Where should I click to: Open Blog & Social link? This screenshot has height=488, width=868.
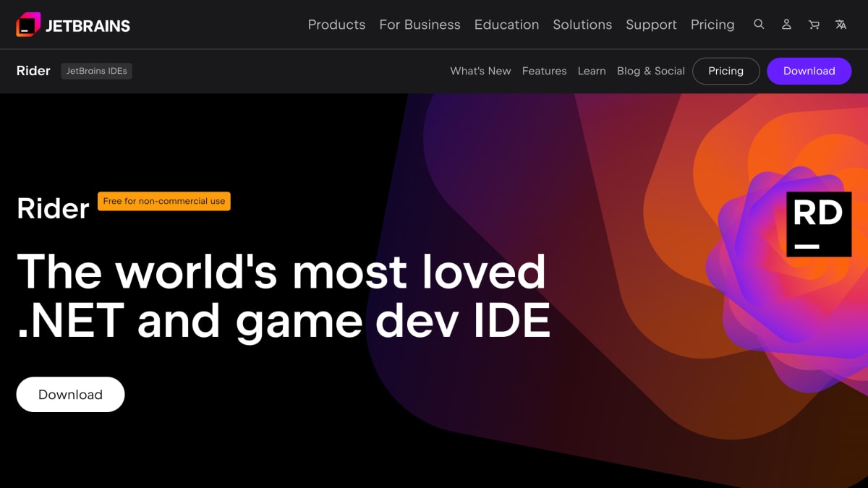[x=650, y=71]
